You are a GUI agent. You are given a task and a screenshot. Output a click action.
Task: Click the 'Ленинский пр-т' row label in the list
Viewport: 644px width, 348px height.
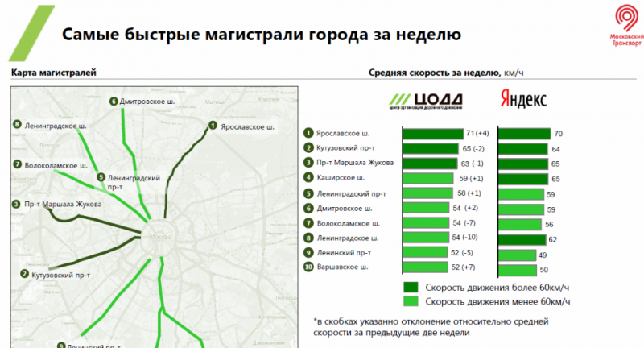pyautogui.click(x=345, y=253)
